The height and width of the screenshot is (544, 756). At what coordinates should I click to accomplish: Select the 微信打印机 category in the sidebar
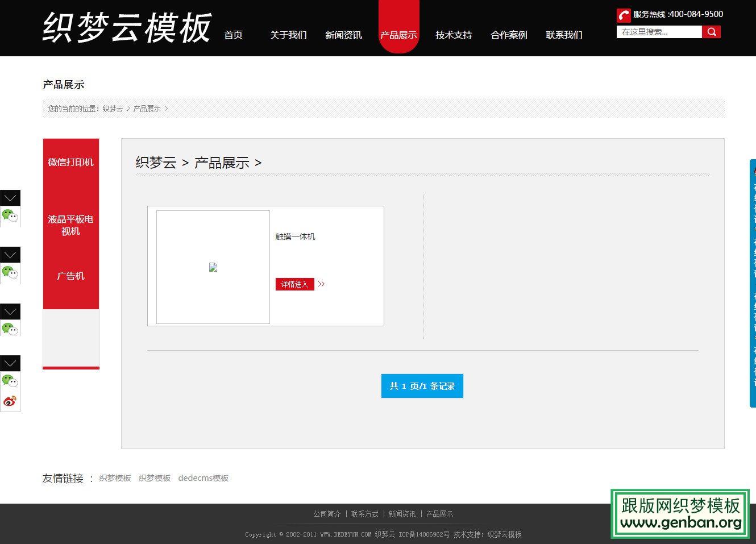point(70,162)
